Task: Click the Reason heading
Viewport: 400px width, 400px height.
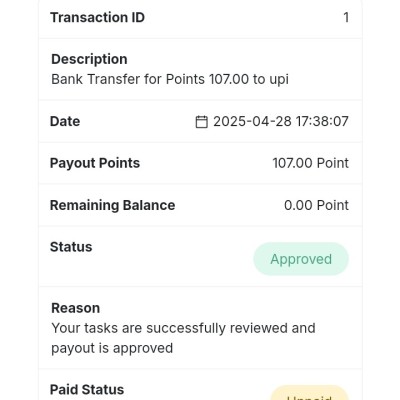Action: (x=76, y=308)
